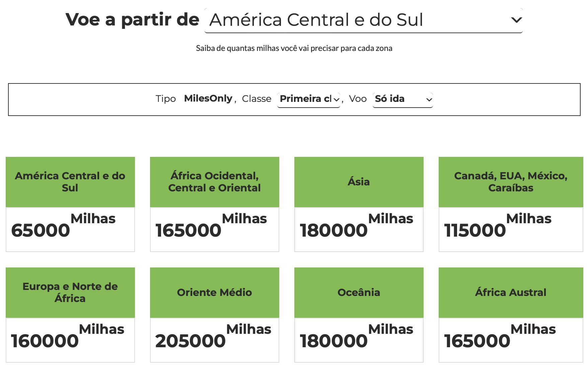588x366 pixels.
Task: Select the América Central e do Sul zone card
Action: point(70,204)
